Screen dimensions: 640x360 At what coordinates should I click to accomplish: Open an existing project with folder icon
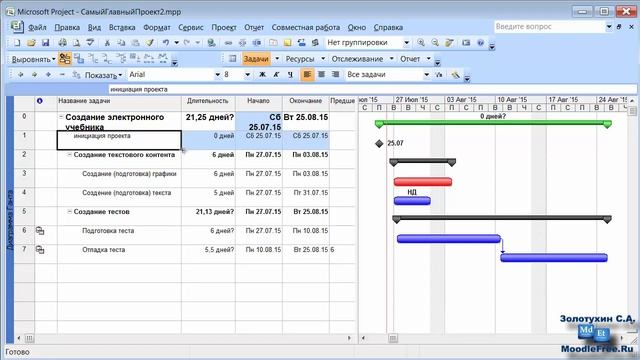[31, 42]
